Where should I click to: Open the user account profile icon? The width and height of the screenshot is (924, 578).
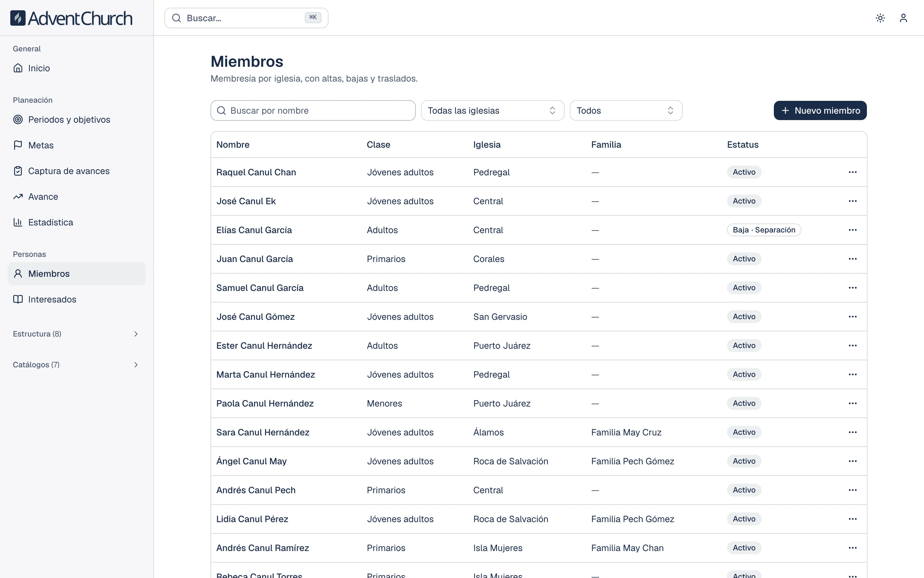click(903, 18)
